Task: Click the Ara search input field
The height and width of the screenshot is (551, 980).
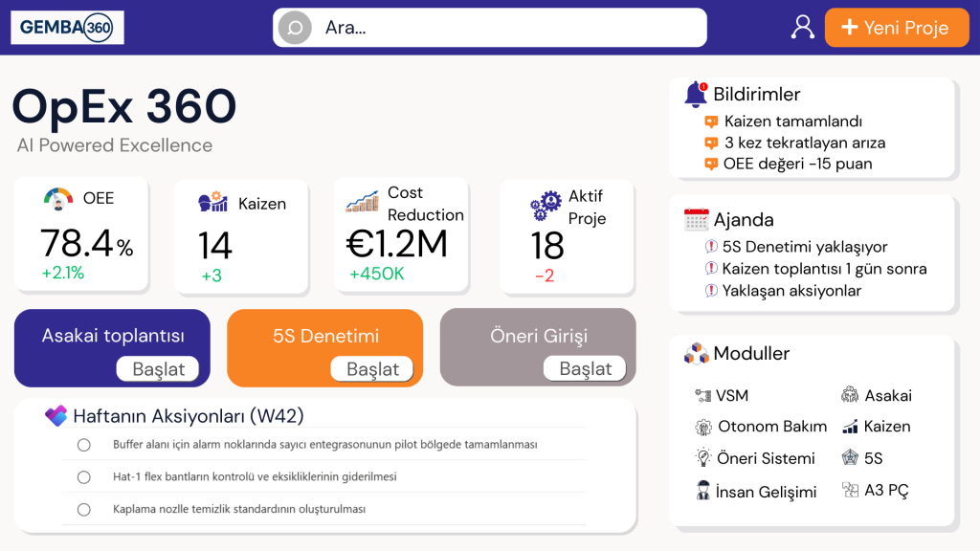Action: [x=507, y=28]
